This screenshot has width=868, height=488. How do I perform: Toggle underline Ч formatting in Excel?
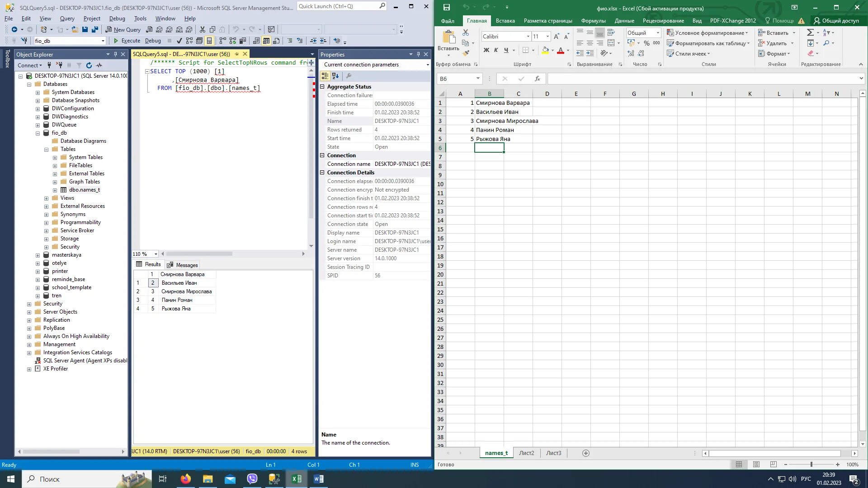(506, 50)
